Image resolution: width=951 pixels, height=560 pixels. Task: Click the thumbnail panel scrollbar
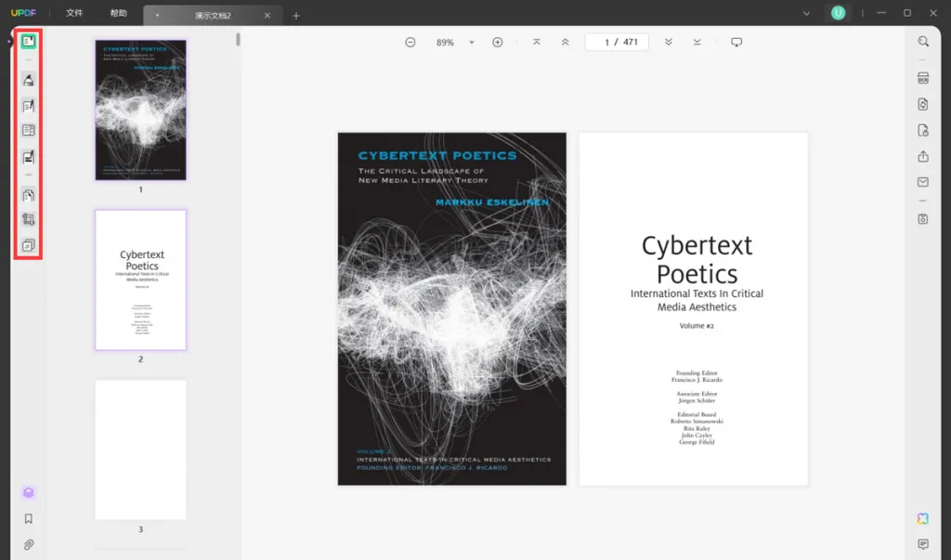(239, 39)
